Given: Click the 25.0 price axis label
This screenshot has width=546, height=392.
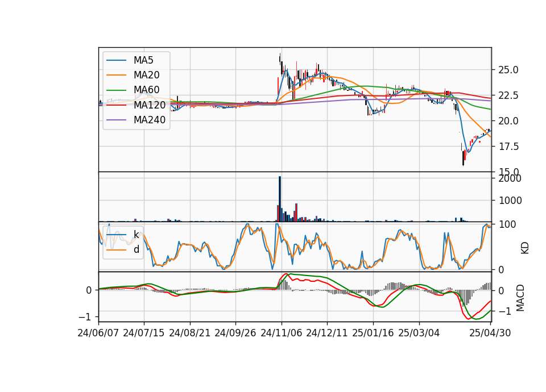Looking at the screenshot, I should [x=508, y=70].
